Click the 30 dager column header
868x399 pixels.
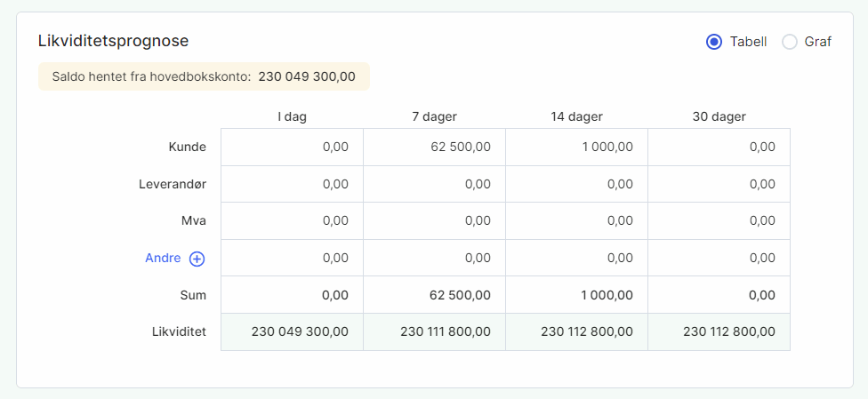click(x=719, y=116)
